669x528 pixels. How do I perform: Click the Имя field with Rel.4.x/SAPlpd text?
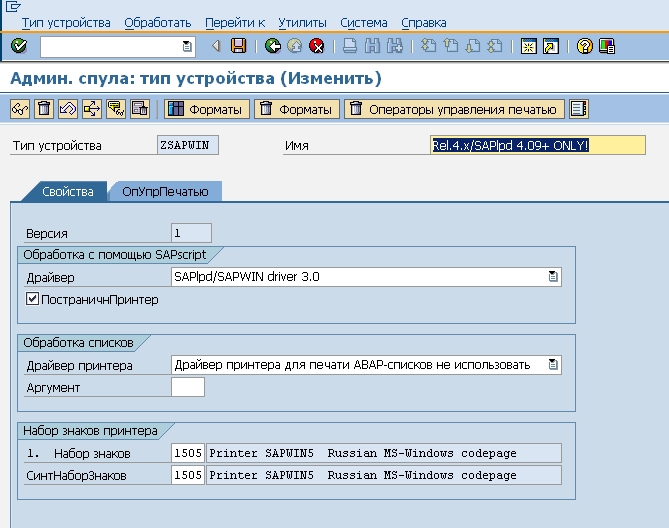click(538, 145)
